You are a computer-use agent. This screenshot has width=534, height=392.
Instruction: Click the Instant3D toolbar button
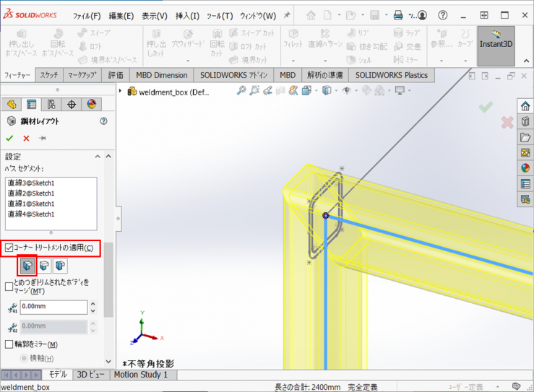[x=496, y=45]
